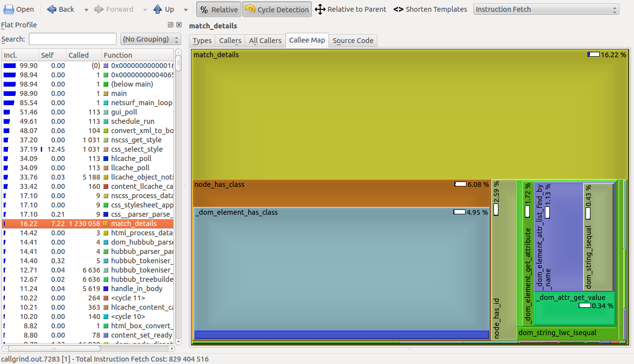Image resolution: width=634 pixels, height=364 pixels.
Task: Focus the Flat Profile search field
Action: point(72,39)
